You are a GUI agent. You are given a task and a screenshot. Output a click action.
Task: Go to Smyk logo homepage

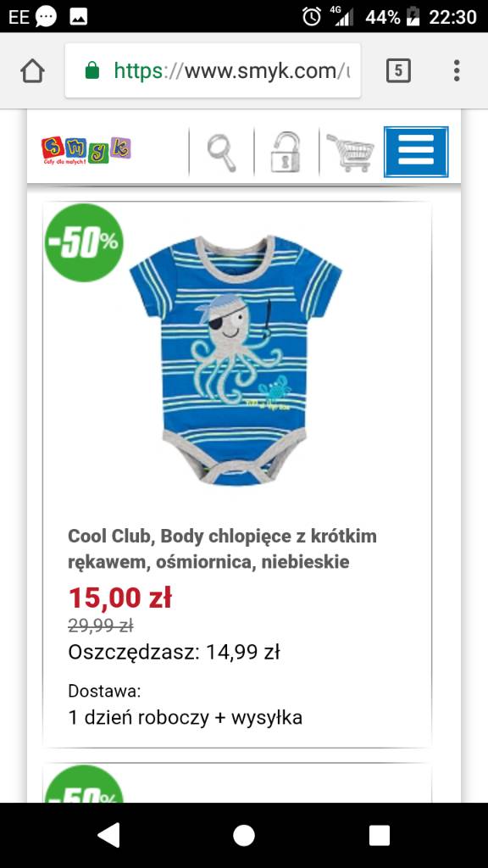tap(86, 151)
